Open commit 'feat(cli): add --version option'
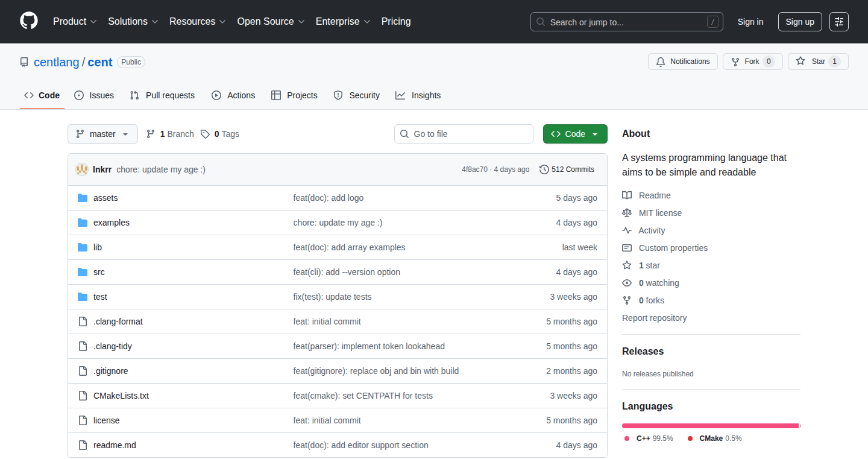 [x=347, y=272]
